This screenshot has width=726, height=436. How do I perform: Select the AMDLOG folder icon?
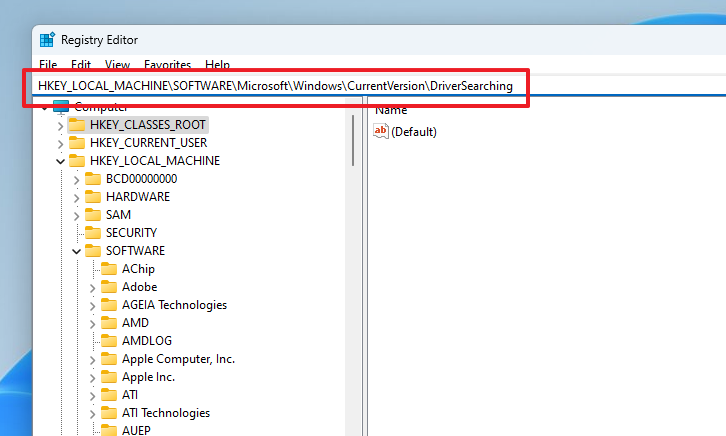(109, 341)
